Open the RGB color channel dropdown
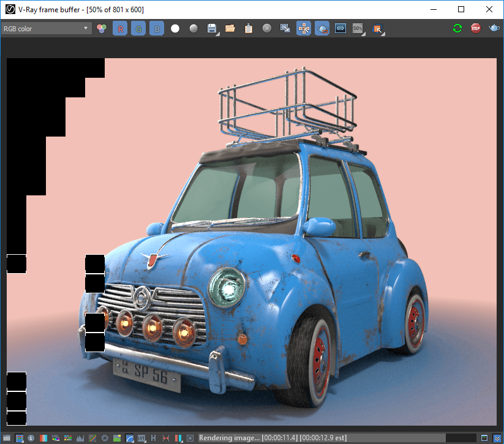This screenshot has height=444, width=504. (x=46, y=29)
